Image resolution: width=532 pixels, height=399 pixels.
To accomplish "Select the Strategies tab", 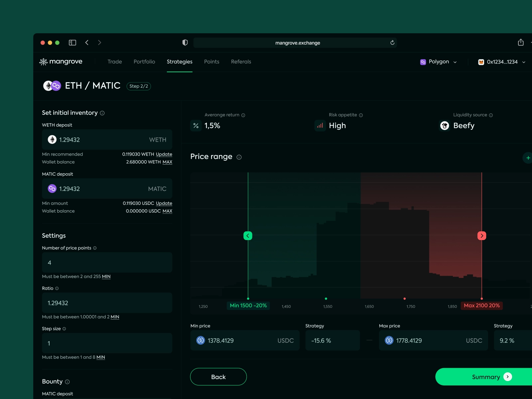I will (x=180, y=62).
